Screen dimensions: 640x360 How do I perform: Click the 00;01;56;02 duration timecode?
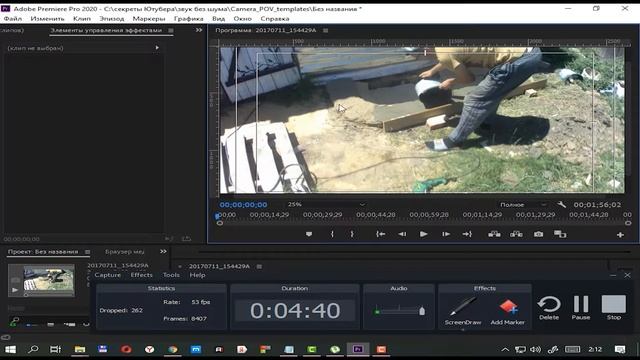597,205
